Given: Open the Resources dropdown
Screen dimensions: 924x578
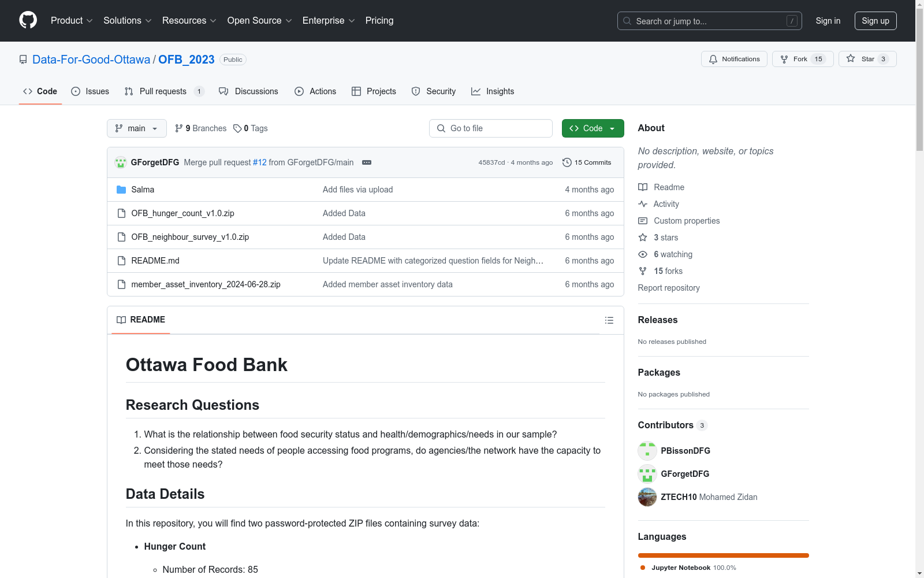Looking at the screenshot, I should (189, 21).
